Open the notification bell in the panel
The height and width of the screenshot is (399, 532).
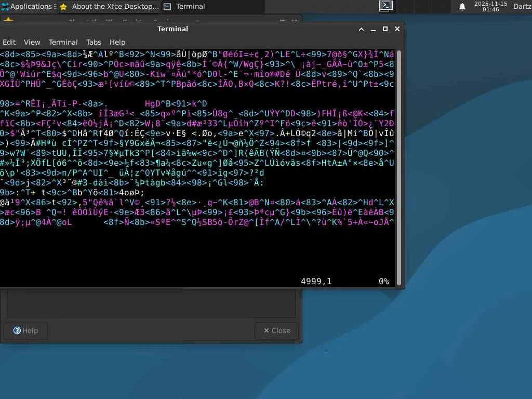point(462,7)
